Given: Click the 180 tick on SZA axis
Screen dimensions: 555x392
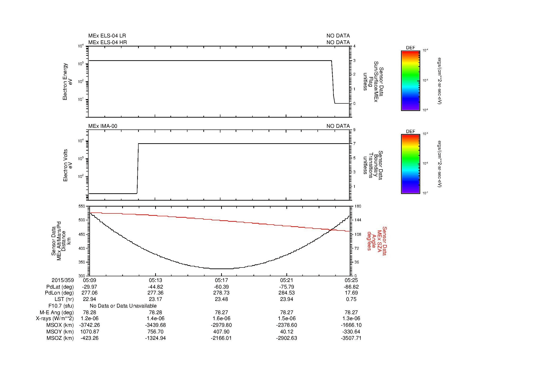Looking at the screenshot, I should pos(358,206).
